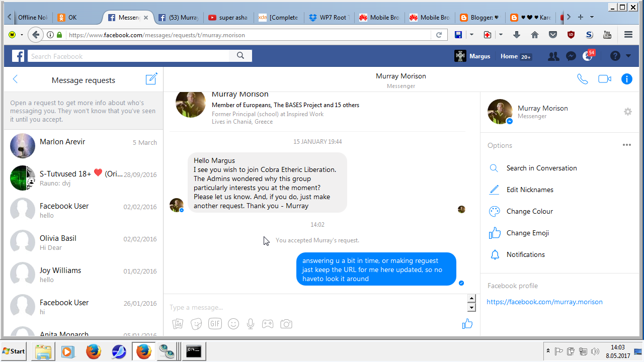
Task: Take a photo with the camera icon
Action: coord(286,324)
